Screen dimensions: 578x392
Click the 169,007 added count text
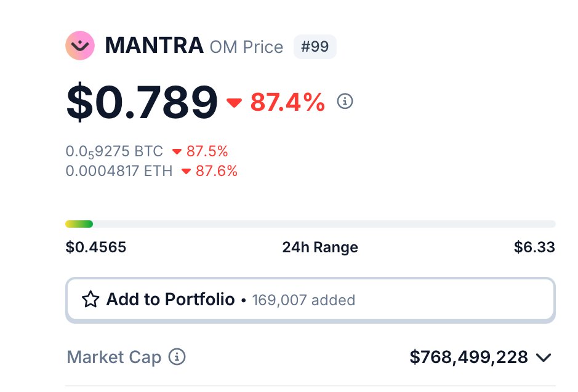pyautogui.click(x=303, y=300)
